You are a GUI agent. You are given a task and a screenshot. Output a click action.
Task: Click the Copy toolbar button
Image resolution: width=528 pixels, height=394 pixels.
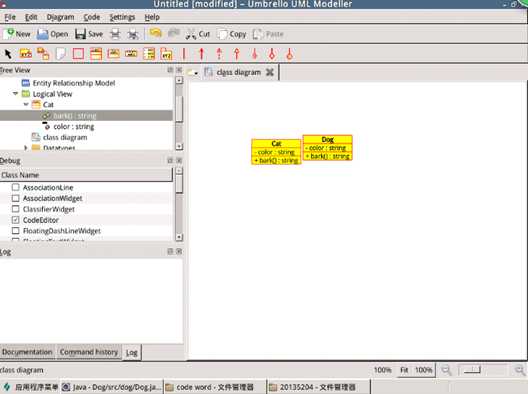click(x=232, y=34)
